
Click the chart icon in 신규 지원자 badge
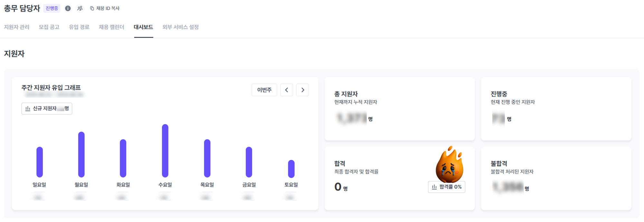pos(28,109)
